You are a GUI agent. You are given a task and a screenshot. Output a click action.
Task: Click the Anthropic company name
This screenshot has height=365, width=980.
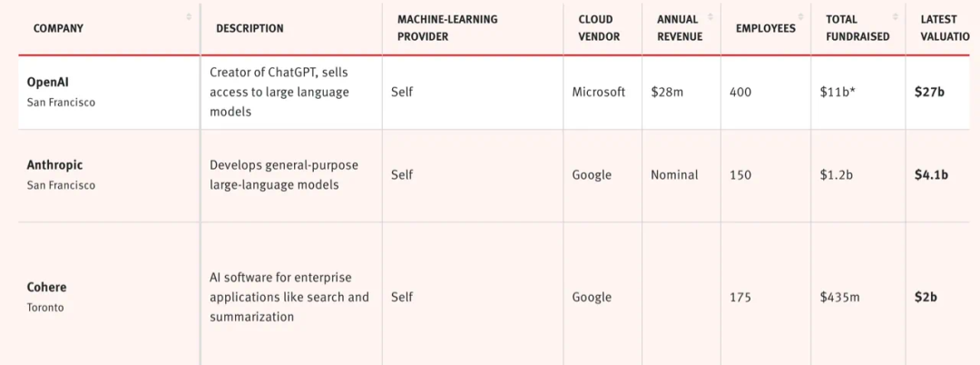click(55, 165)
